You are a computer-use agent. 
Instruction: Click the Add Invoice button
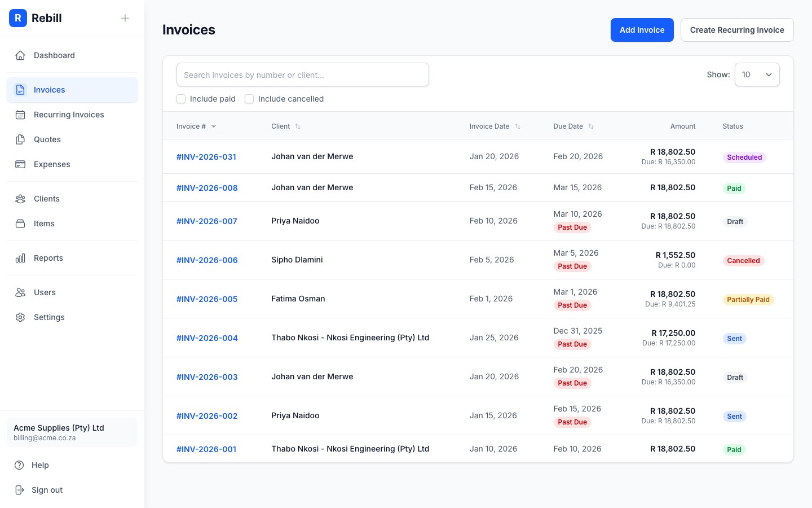click(642, 30)
